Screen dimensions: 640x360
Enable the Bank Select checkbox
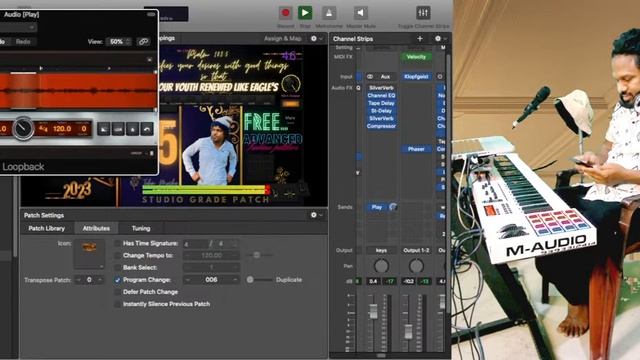click(x=118, y=267)
